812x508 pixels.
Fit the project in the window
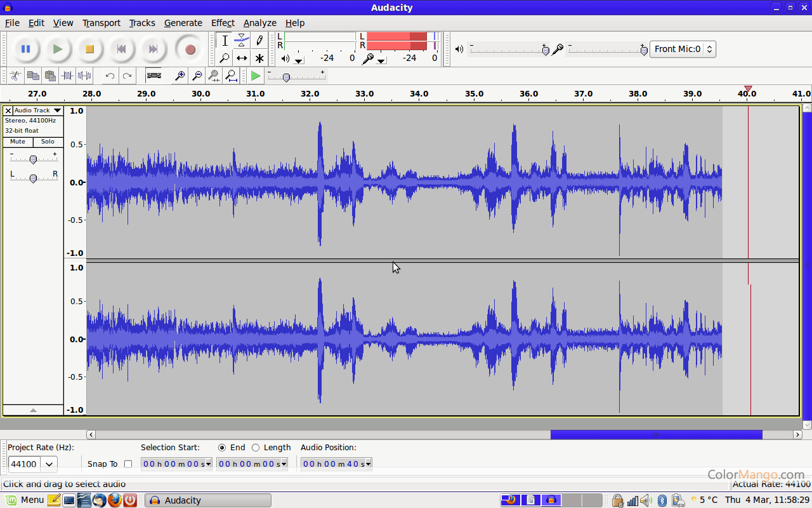(231, 76)
